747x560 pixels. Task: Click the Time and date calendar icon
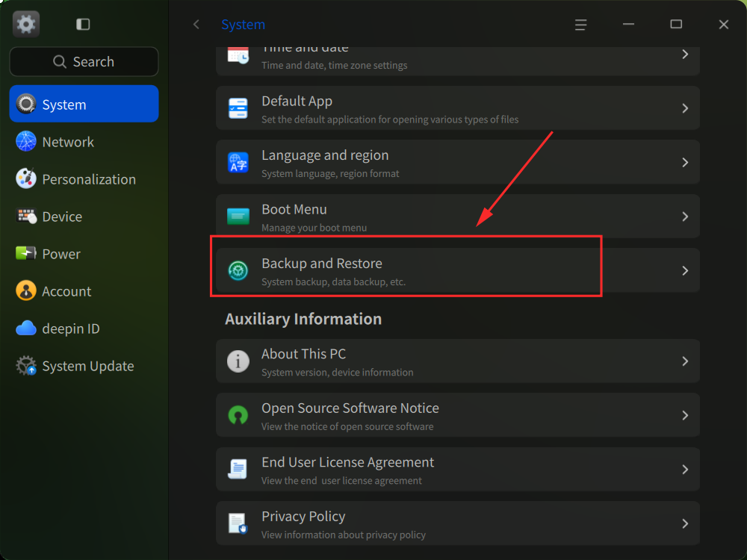(238, 55)
